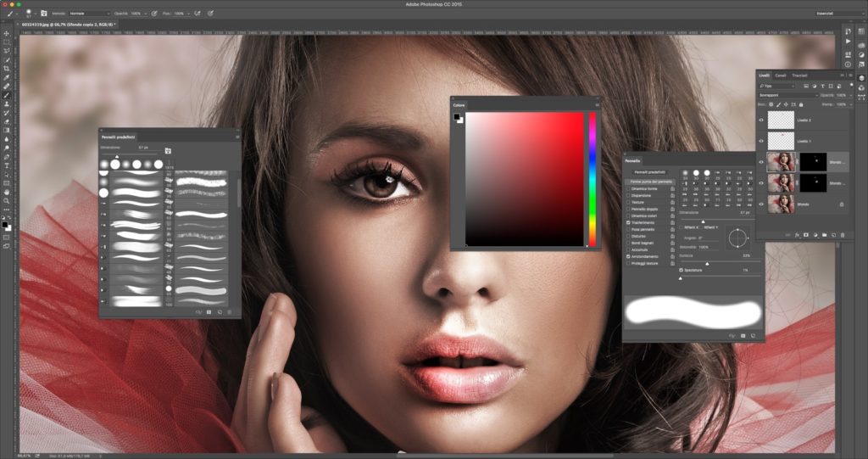
Task: Select the Hand tool
Action: tap(7, 192)
